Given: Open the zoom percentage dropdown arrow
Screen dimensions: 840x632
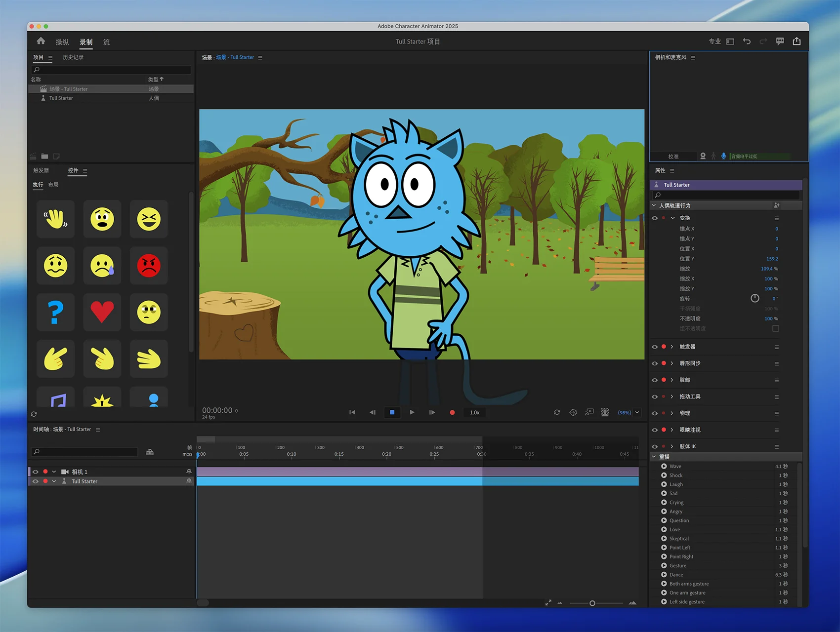Looking at the screenshot, I should pyautogui.click(x=637, y=413).
